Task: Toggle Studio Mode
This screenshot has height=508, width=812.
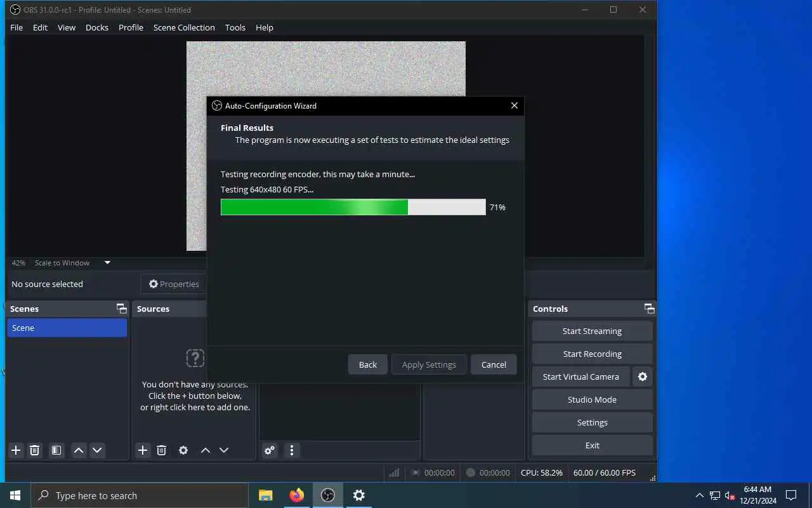Action: click(592, 399)
